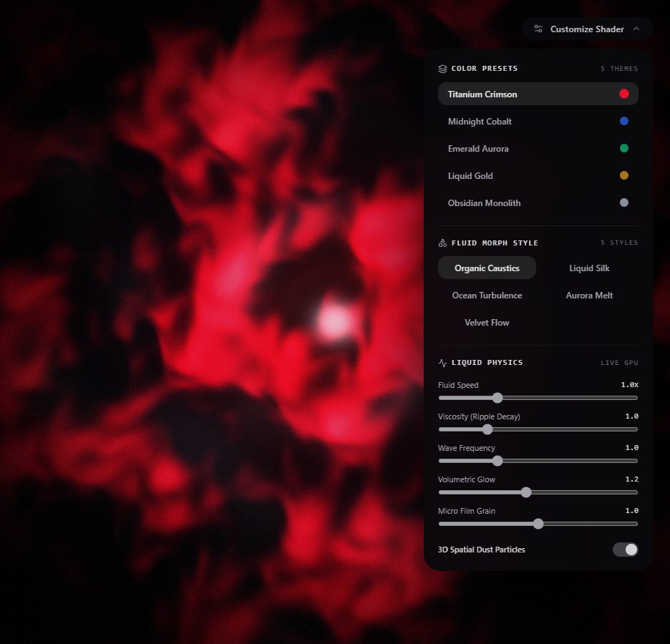The width and height of the screenshot is (670, 644).
Task: Click the Wave Frequency slider handle
Action: 497,461
